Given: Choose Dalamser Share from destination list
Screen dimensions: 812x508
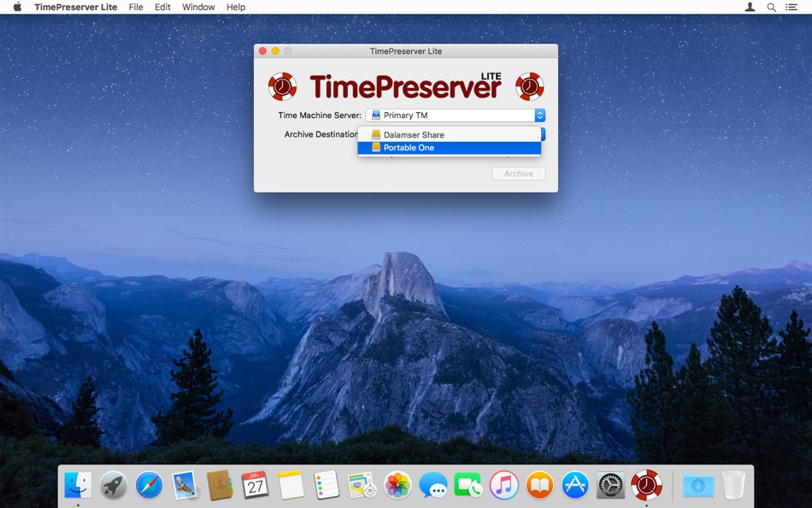Looking at the screenshot, I should (449, 135).
